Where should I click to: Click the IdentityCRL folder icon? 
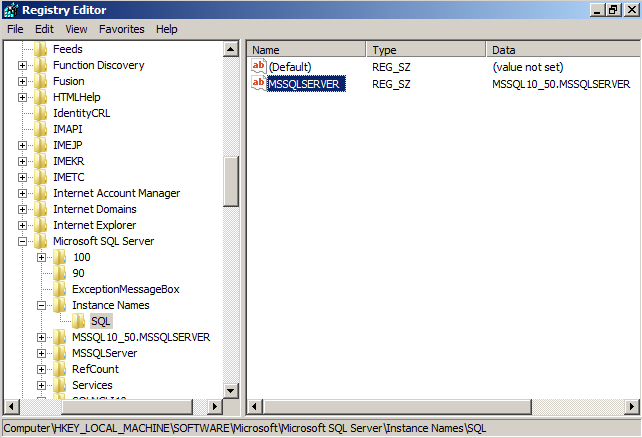coord(40,113)
